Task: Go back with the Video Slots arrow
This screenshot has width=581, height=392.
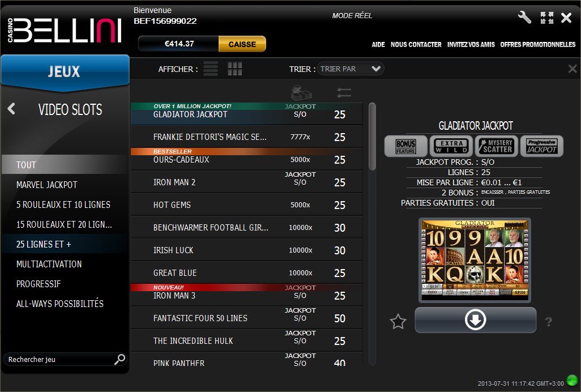Action: 11,109
